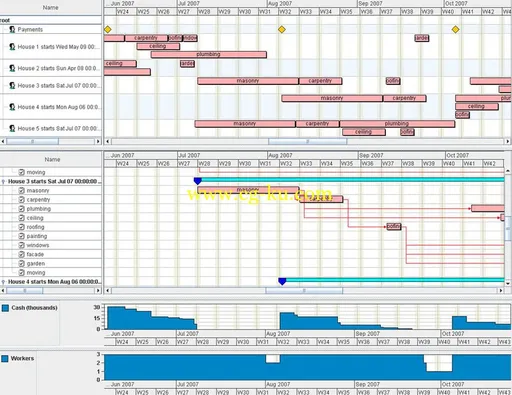The image size is (512, 395).
Task: Click the windows task icon in lower tree
Action: 22,245
